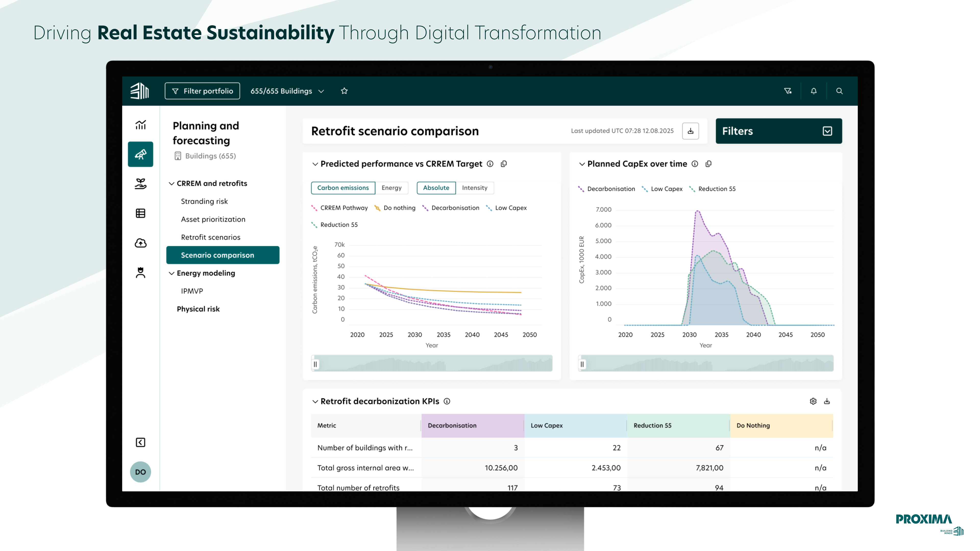Click the sustainability plant-hand sidebar icon
This screenshot has width=980, height=551.
(x=140, y=184)
